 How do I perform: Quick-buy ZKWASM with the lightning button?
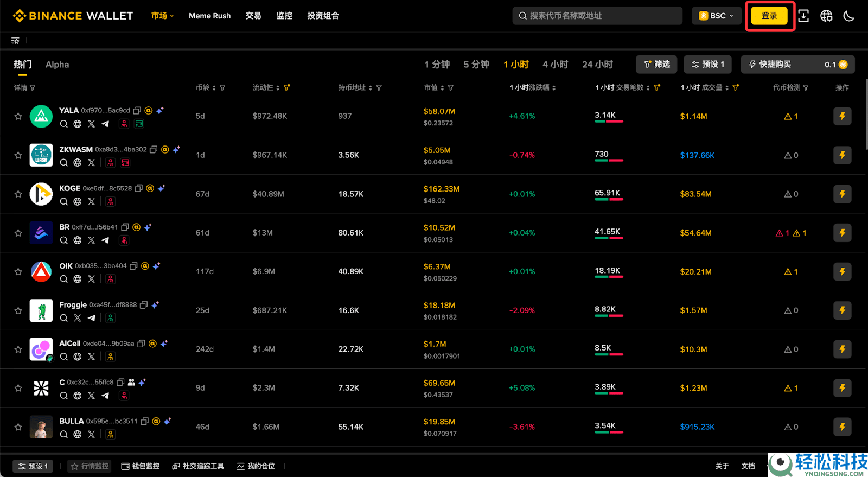[842, 155]
